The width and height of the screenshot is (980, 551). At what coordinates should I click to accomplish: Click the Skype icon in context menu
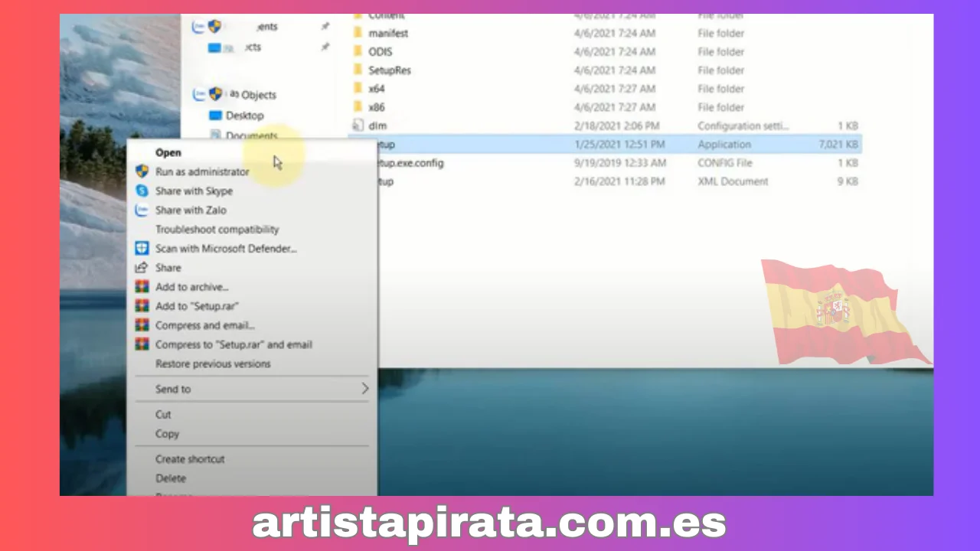142,191
